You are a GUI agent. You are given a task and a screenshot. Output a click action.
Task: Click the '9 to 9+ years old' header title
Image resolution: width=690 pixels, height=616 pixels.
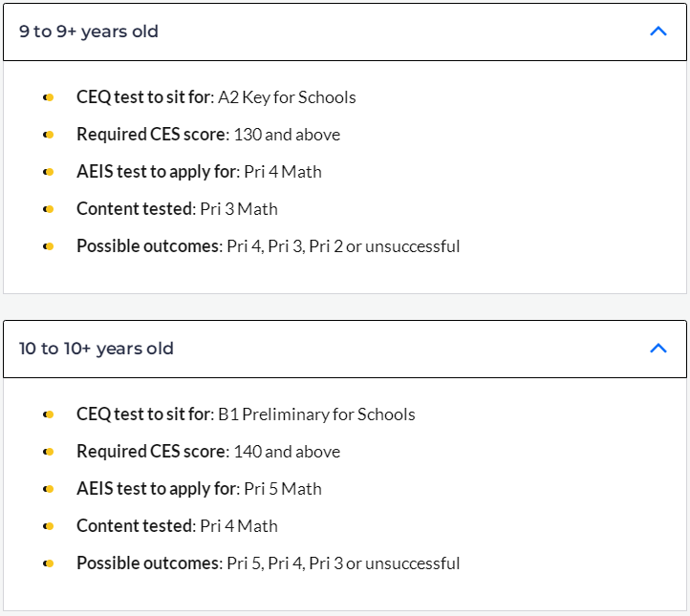click(x=89, y=32)
